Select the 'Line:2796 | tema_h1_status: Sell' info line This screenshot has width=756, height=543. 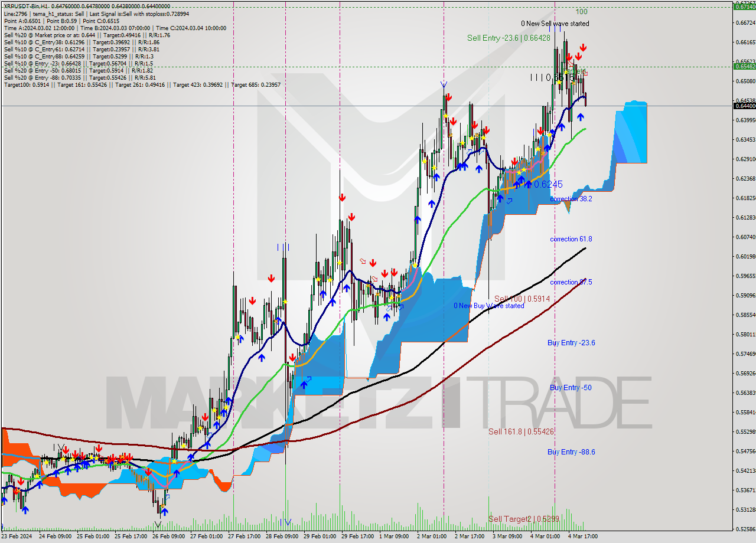96,14
